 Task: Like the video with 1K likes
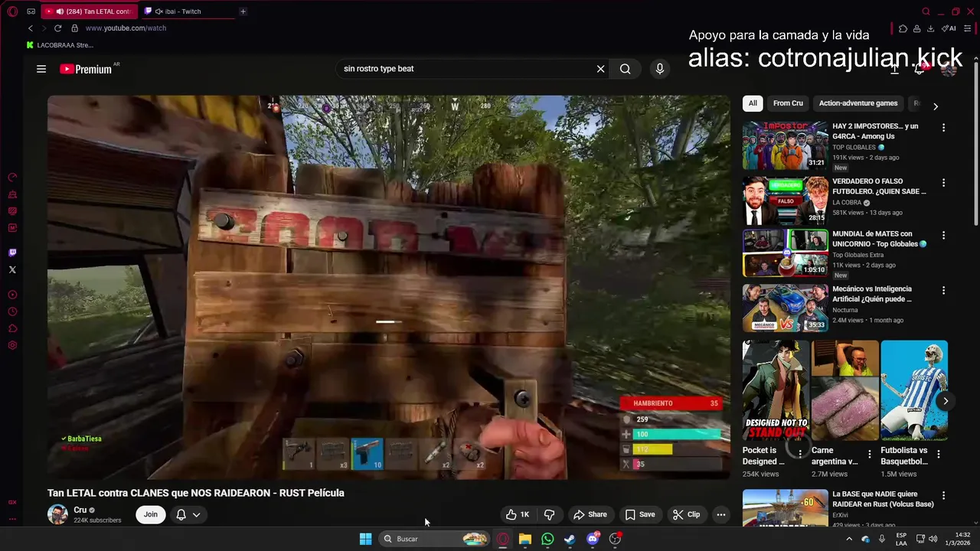tap(518, 514)
